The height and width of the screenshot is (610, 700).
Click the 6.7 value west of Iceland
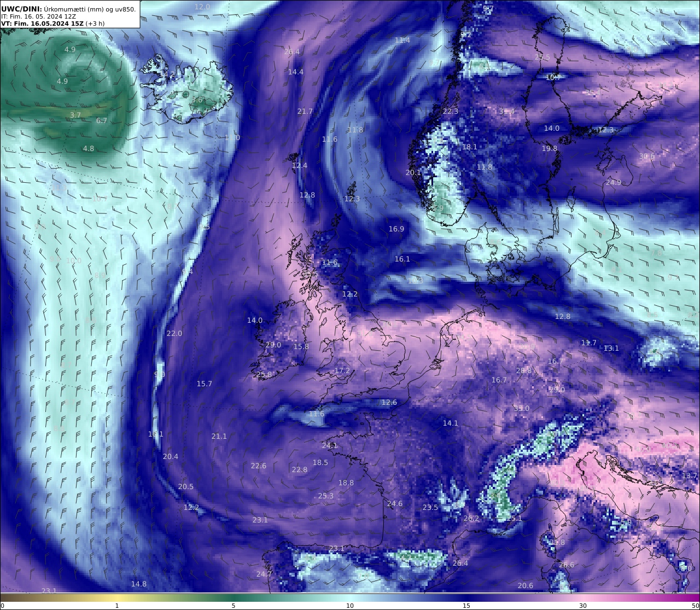102,120
